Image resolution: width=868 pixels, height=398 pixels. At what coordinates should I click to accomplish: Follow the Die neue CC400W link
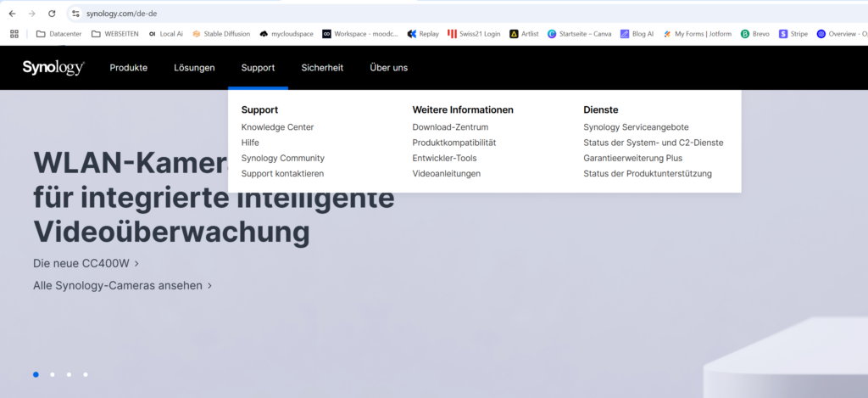[x=86, y=263]
